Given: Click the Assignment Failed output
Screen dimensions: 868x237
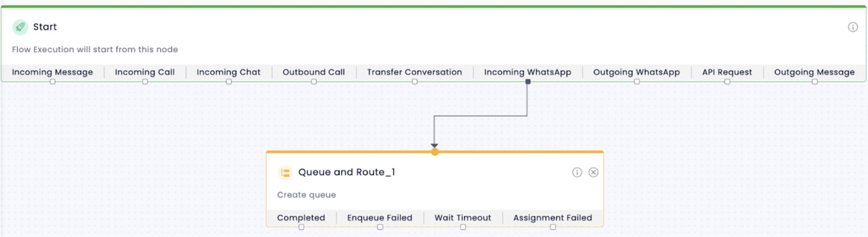Looking at the screenshot, I should pyautogui.click(x=553, y=218).
